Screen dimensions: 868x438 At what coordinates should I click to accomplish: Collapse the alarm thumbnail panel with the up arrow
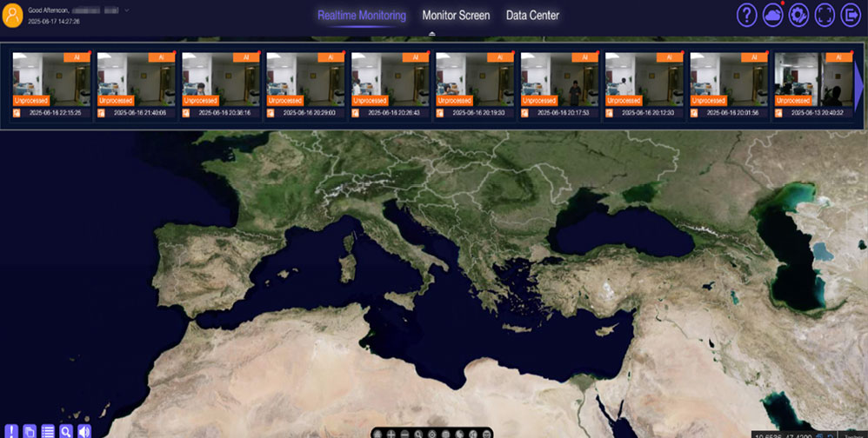point(432,34)
